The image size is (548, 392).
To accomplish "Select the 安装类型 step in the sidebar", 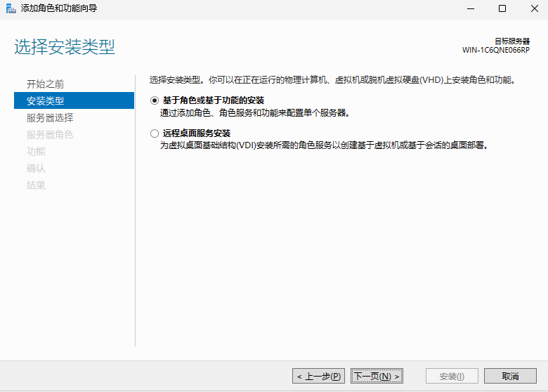I will pos(45,100).
